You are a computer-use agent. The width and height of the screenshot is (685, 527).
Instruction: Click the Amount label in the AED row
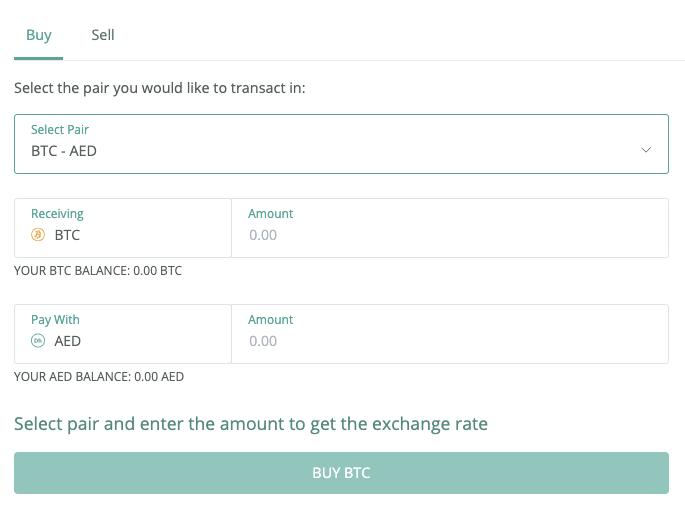(x=270, y=320)
